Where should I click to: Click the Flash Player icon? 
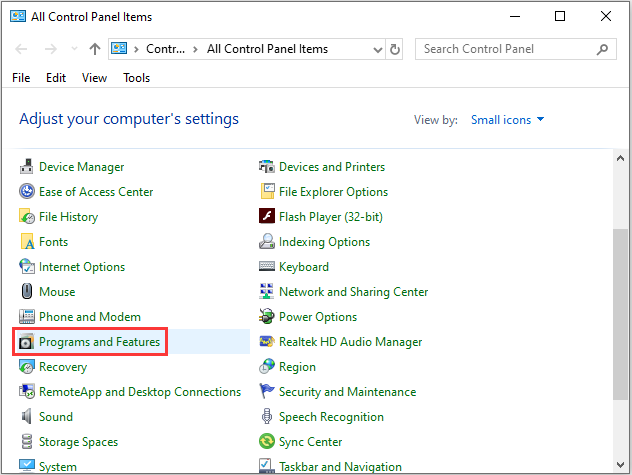[x=267, y=216]
